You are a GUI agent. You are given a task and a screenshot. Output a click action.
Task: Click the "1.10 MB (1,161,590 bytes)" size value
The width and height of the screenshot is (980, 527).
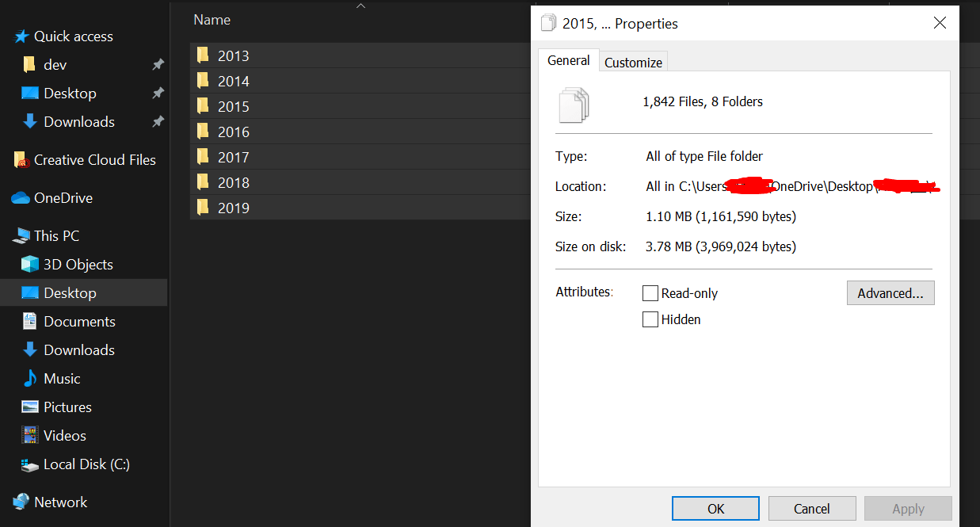pos(721,216)
